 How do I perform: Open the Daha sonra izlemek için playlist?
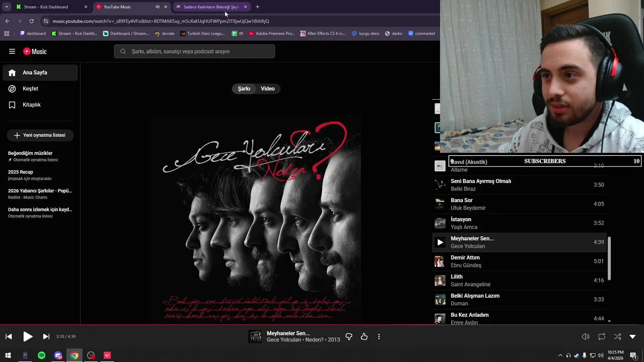[x=40, y=212]
